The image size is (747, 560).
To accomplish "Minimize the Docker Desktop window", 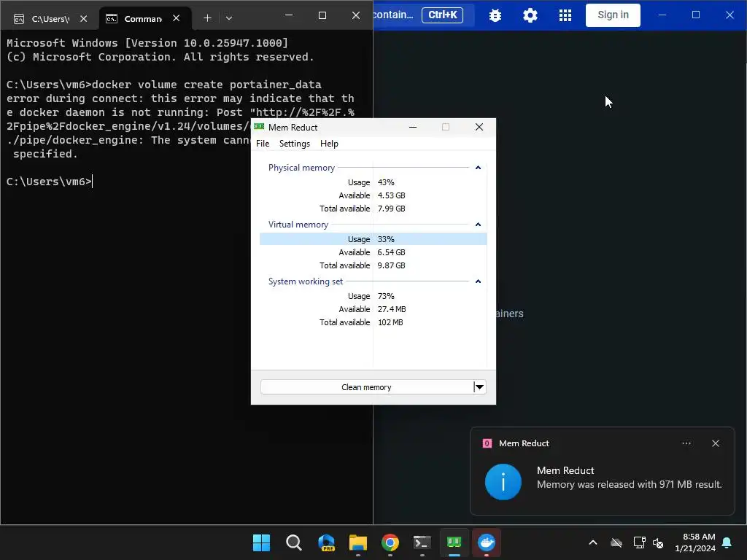I will [x=662, y=15].
